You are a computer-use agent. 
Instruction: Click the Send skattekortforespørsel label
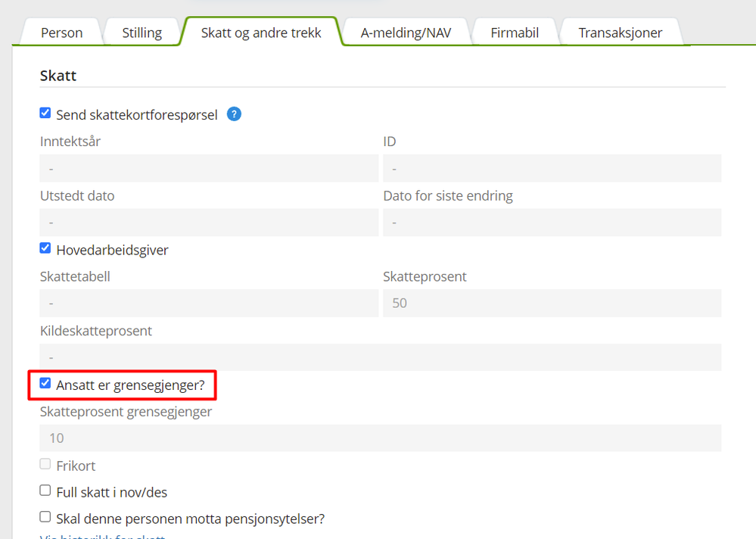[x=137, y=115]
